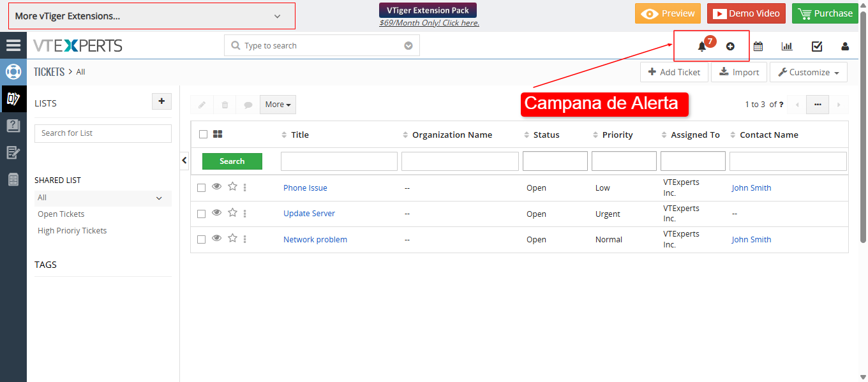This screenshot has width=868, height=382.
Task: Star the Phone Issue ticket
Action: 232,187
